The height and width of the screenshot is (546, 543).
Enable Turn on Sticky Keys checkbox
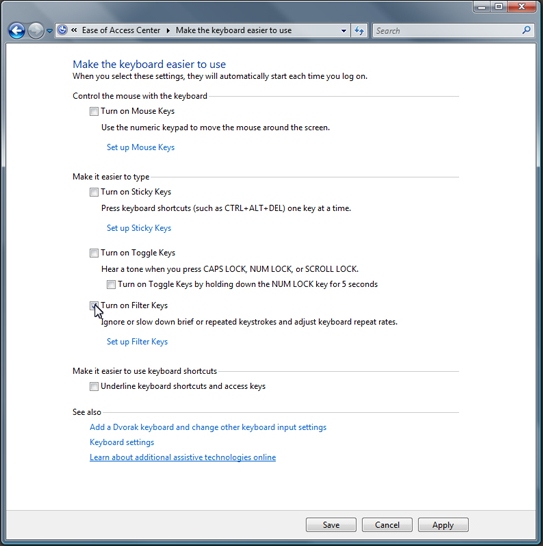94,192
